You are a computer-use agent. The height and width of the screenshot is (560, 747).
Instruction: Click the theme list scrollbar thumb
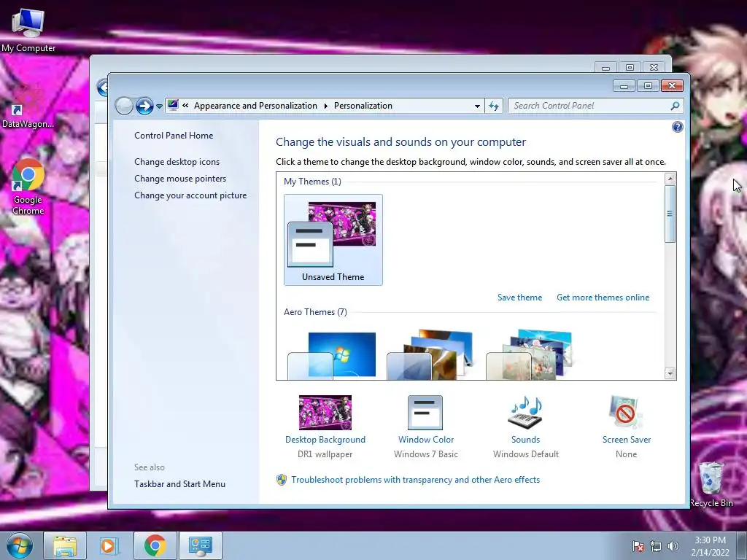[670, 214]
